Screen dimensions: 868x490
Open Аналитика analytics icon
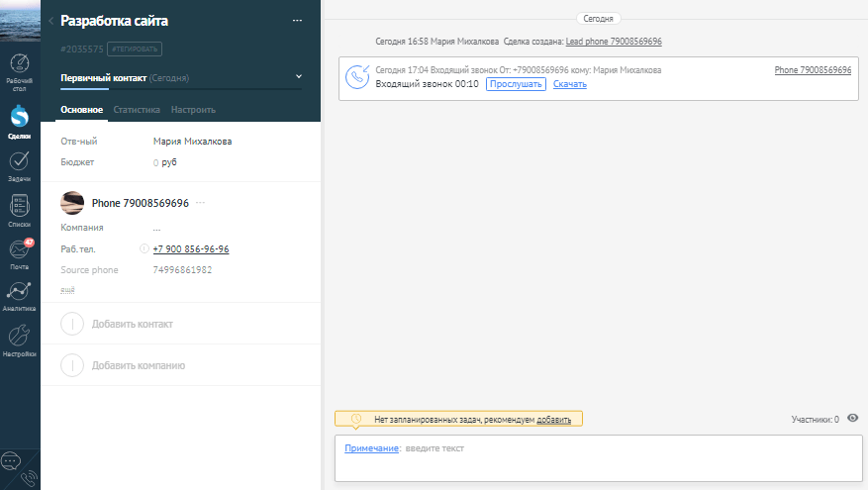pos(20,295)
